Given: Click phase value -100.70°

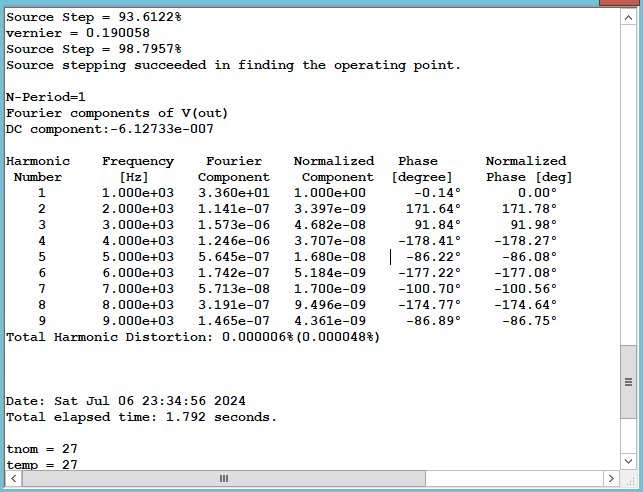Looking at the screenshot, I should tap(430, 289).
